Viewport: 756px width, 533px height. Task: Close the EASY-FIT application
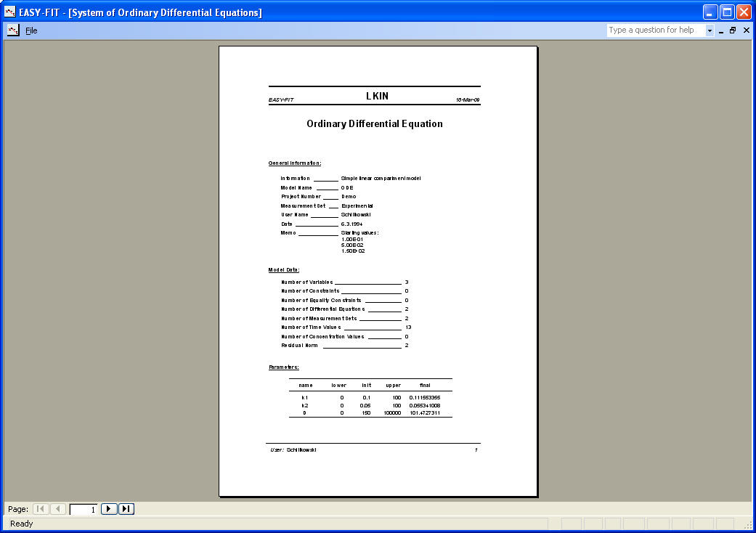(744, 12)
